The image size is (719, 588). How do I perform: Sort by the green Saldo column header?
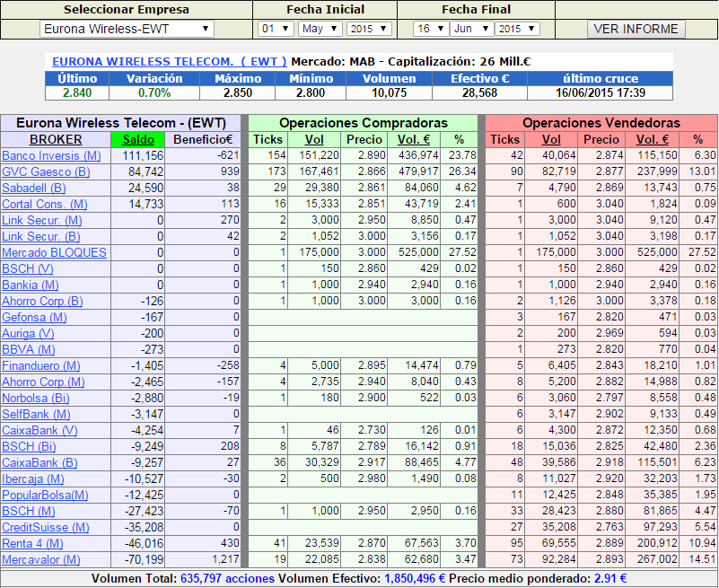(138, 139)
